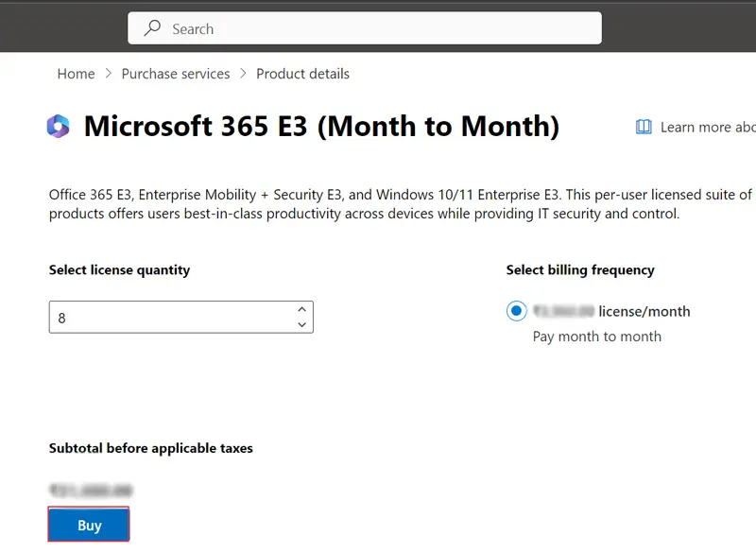Click the Pay month to month text
The image size is (756, 553).
(596, 337)
